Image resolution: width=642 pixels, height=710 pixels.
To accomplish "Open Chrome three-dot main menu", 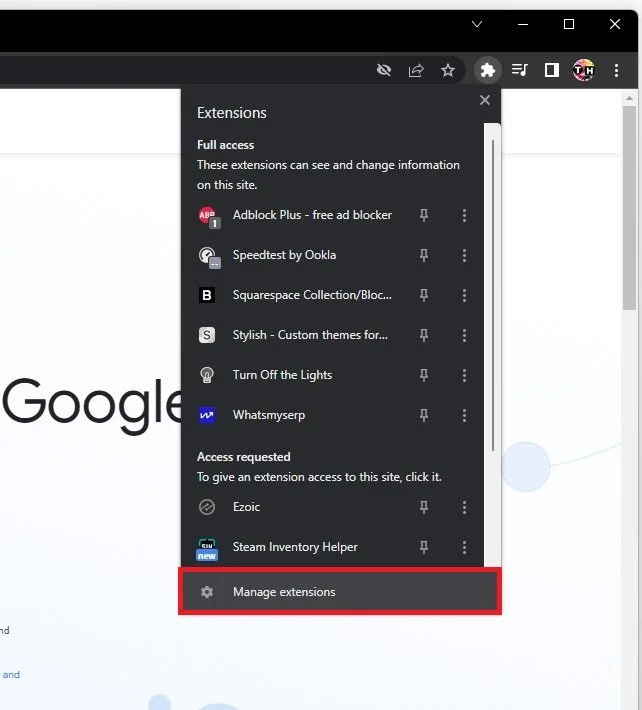I will tap(616, 70).
